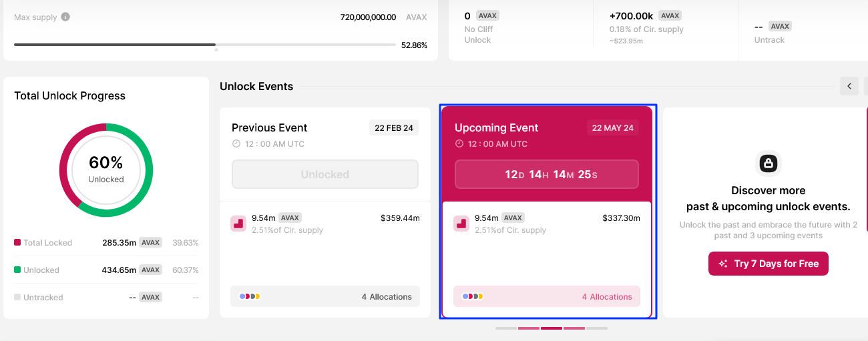Open 4 Allocations in the Upcoming Event card
Screen dimensions: 868x341
click(x=607, y=297)
